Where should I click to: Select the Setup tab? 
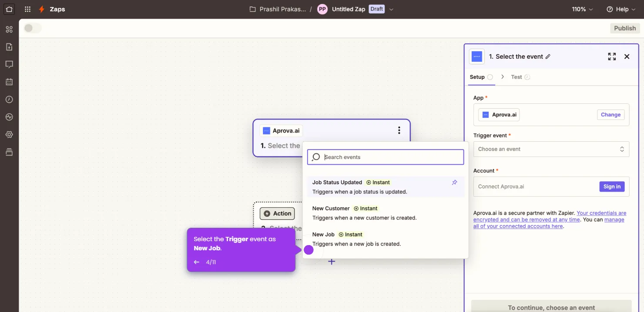tap(477, 76)
